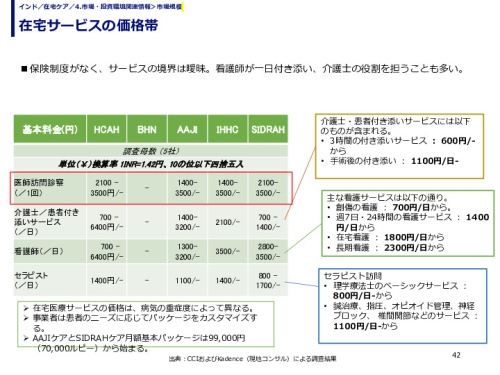This screenshot has width=500, height=375.
Task: Select the AAJI column header
Action: 187,129
